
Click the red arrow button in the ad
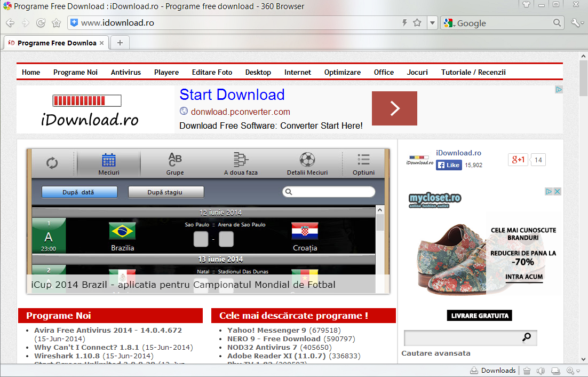click(x=394, y=108)
